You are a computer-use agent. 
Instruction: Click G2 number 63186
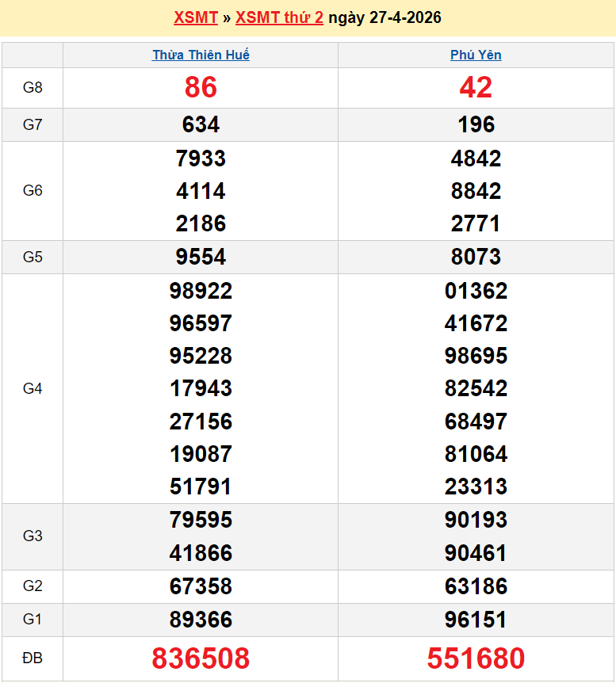coord(476,586)
